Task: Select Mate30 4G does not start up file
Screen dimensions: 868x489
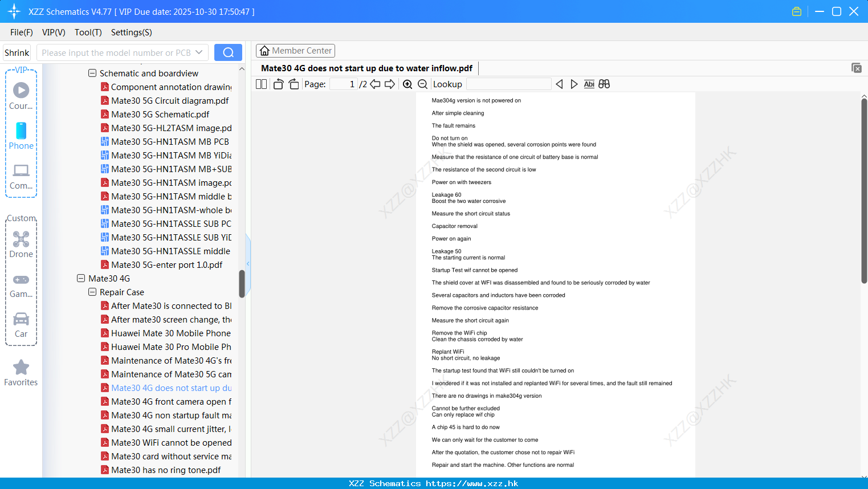Action: pyautogui.click(x=166, y=388)
